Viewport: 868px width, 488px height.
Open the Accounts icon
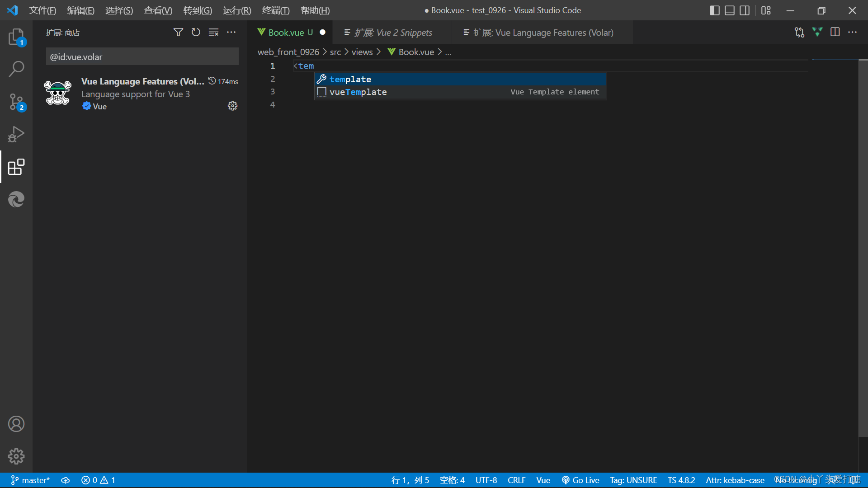coord(16,424)
